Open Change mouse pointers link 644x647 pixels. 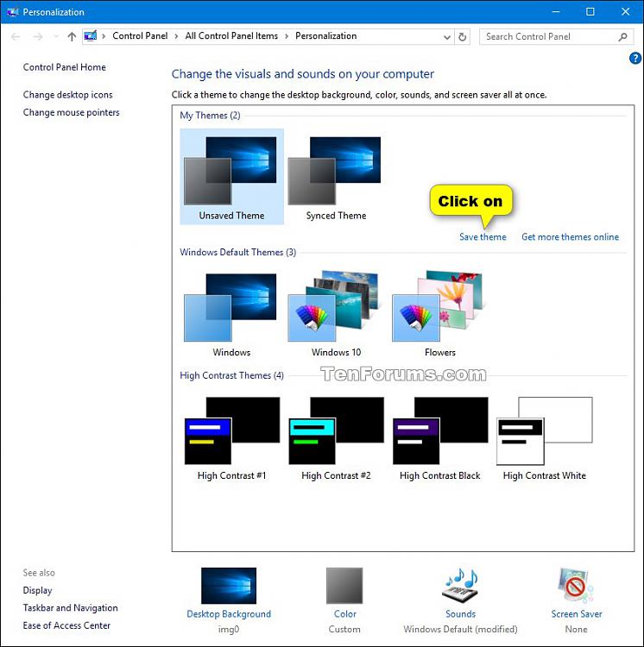click(x=71, y=113)
